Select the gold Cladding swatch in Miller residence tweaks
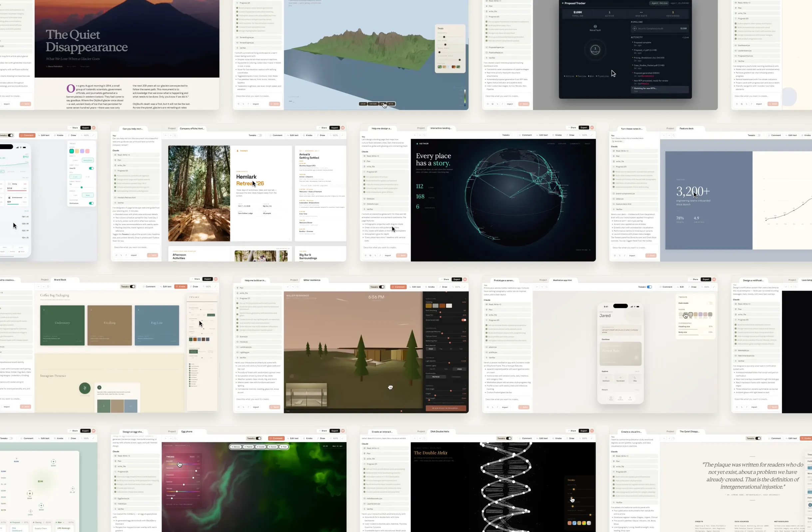The image size is (812, 532). click(x=429, y=306)
